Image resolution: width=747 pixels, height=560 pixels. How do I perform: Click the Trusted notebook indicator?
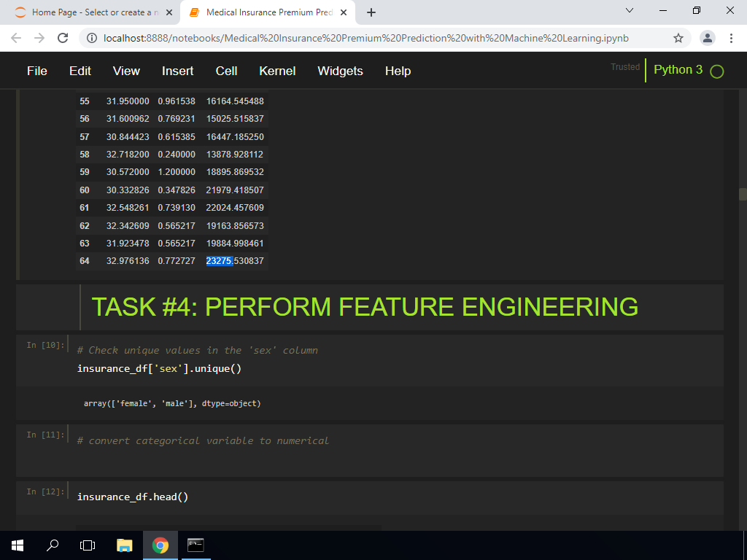tap(625, 67)
